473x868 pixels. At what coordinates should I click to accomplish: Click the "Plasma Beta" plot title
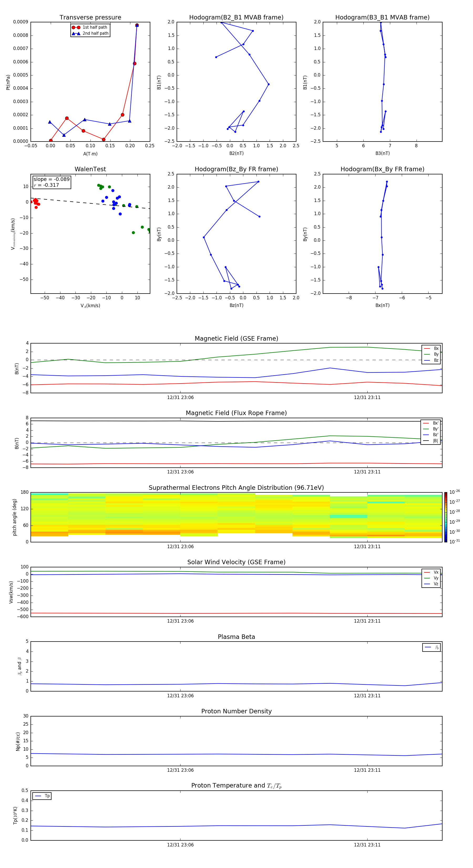pyautogui.click(x=236, y=637)
